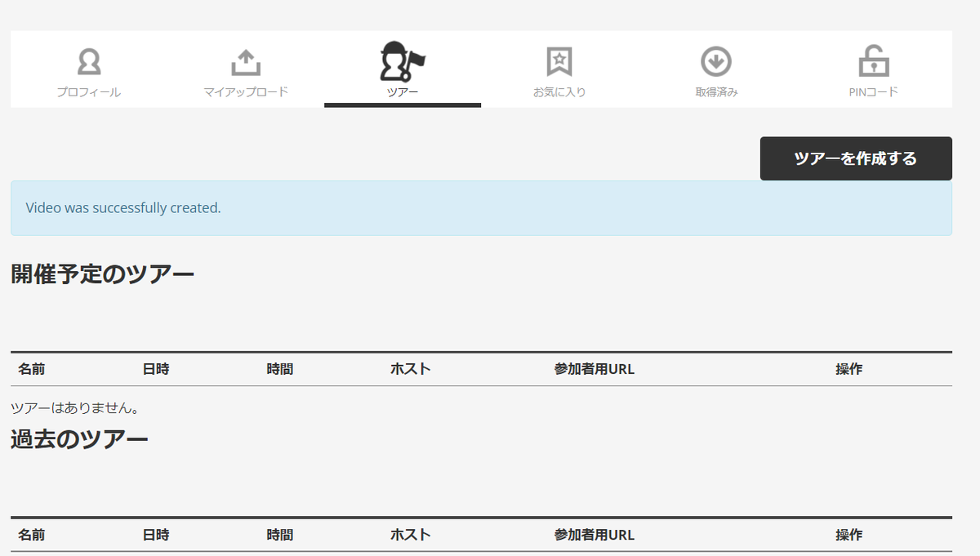Click the 'ツアーはありません。' text

[x=74, y=407]
